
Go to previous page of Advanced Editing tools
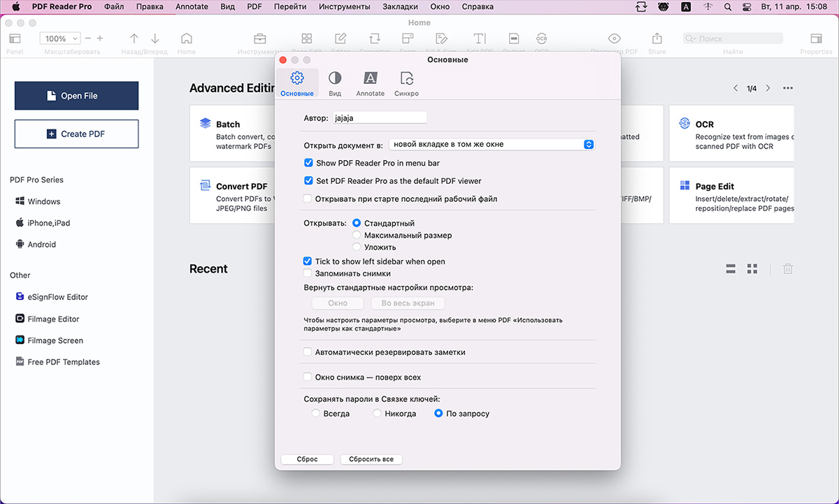(736, 89)
